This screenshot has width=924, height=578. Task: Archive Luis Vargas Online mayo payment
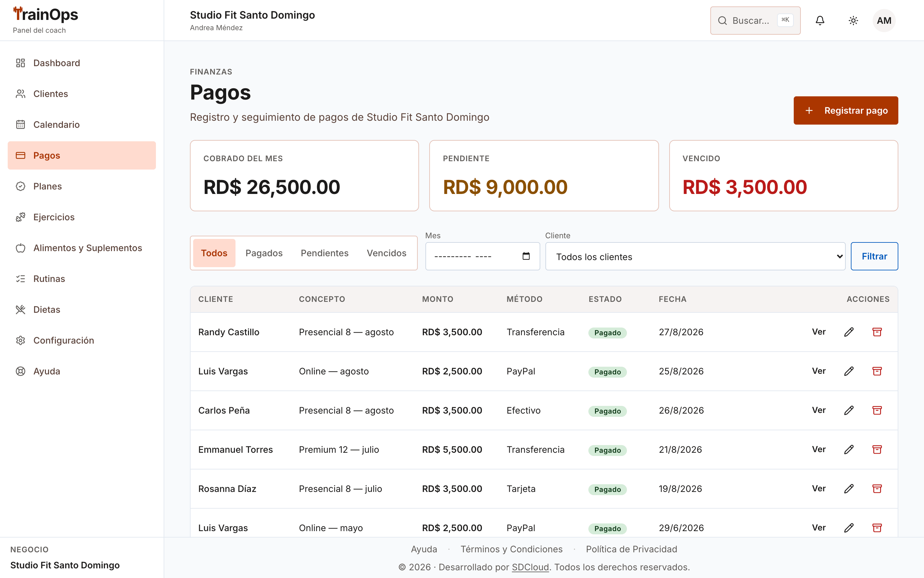pos(877,528)
